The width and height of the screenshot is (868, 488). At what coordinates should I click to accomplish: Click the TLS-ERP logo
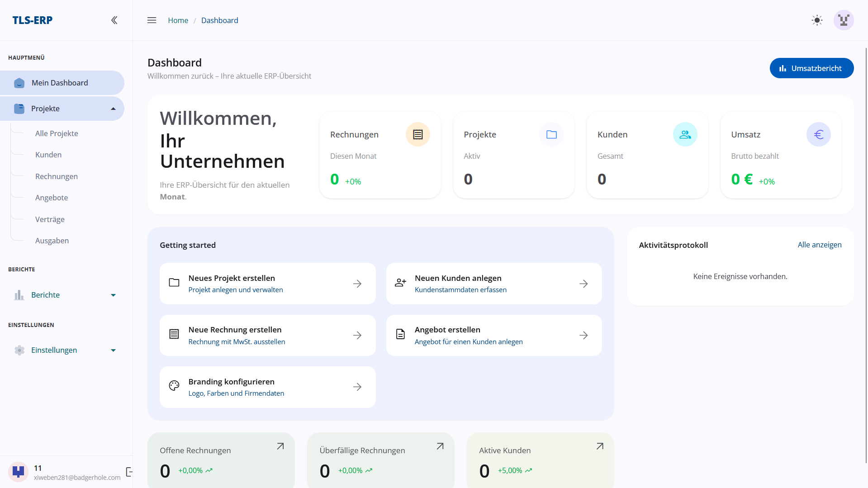coord(33,20)
